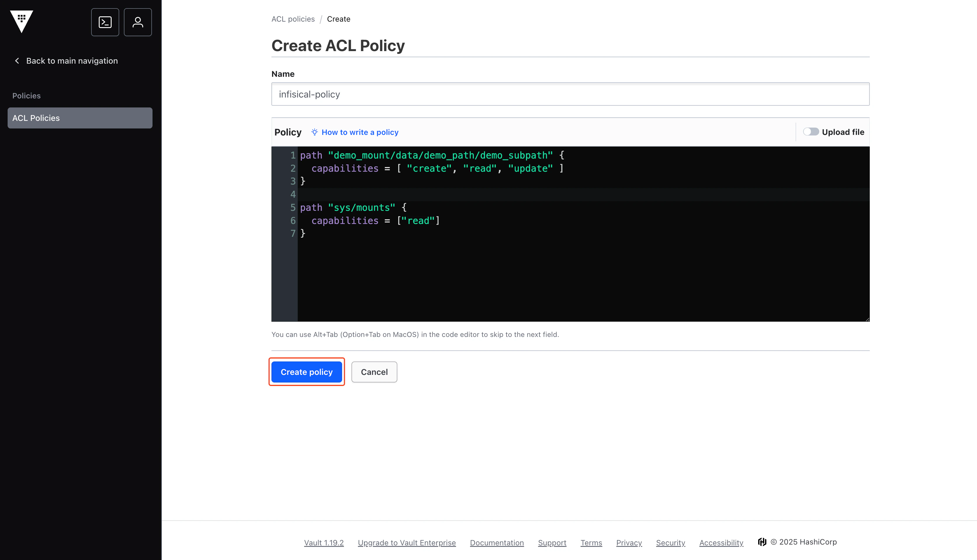The height and width of the screenshot is (560, 977).
Task: Open Upgrade to Vault Enterprise link
Action: point(407,543)
